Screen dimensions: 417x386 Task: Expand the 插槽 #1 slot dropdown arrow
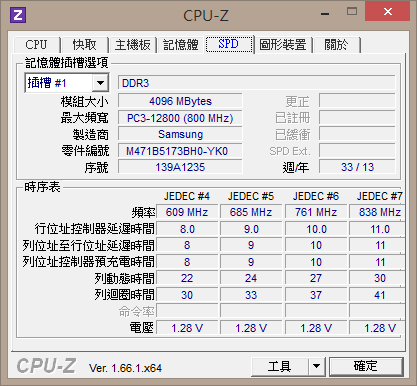click(x=100, y=83)
